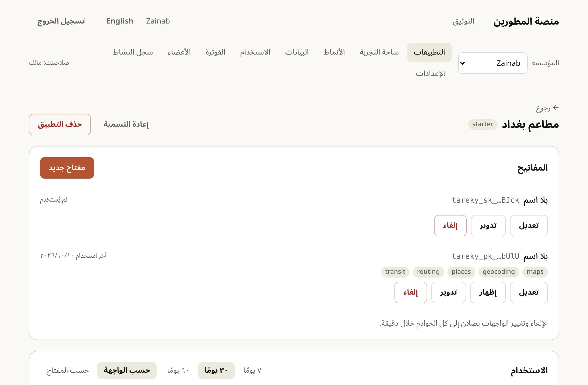Click إعادة التسمية to rename the app
Viewport: 588px width, 385px height.
pyautogui.click(x=126, y=125)
